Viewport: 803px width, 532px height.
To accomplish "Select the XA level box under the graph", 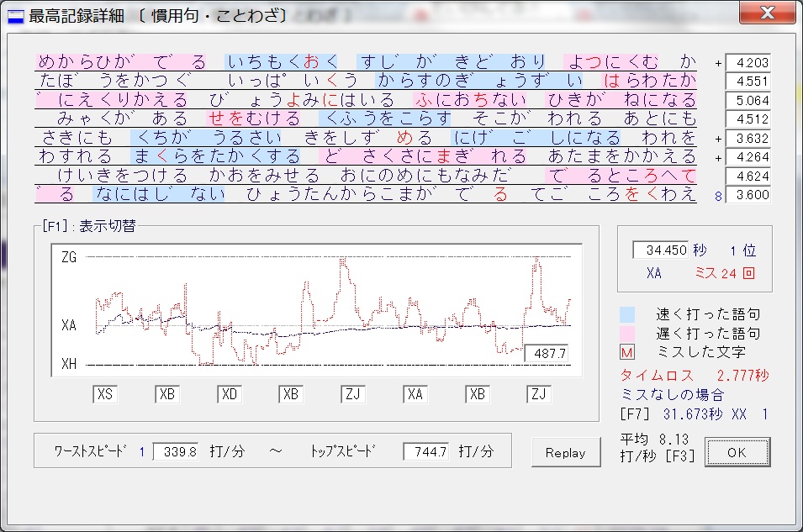I will (415, 394).
